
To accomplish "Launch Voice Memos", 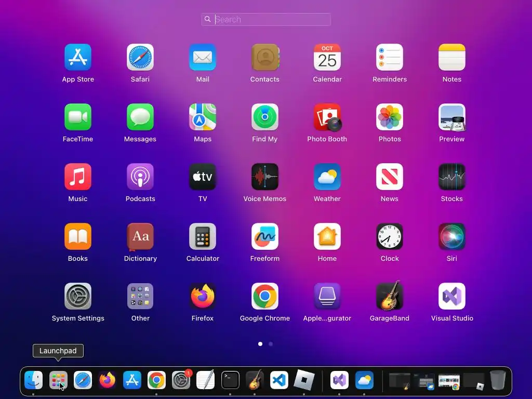I will pos(265,177).
